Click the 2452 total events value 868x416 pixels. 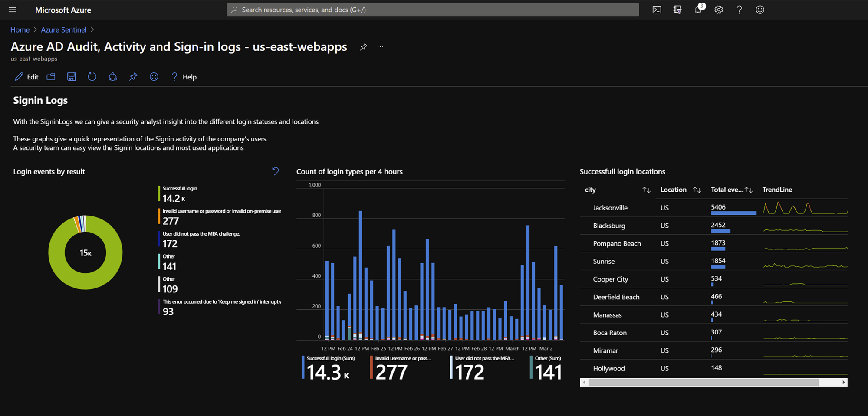[718, 225]
